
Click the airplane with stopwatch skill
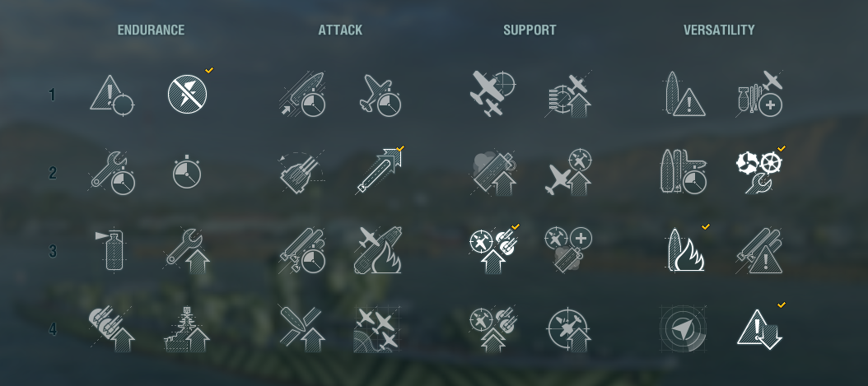[380, 95]
